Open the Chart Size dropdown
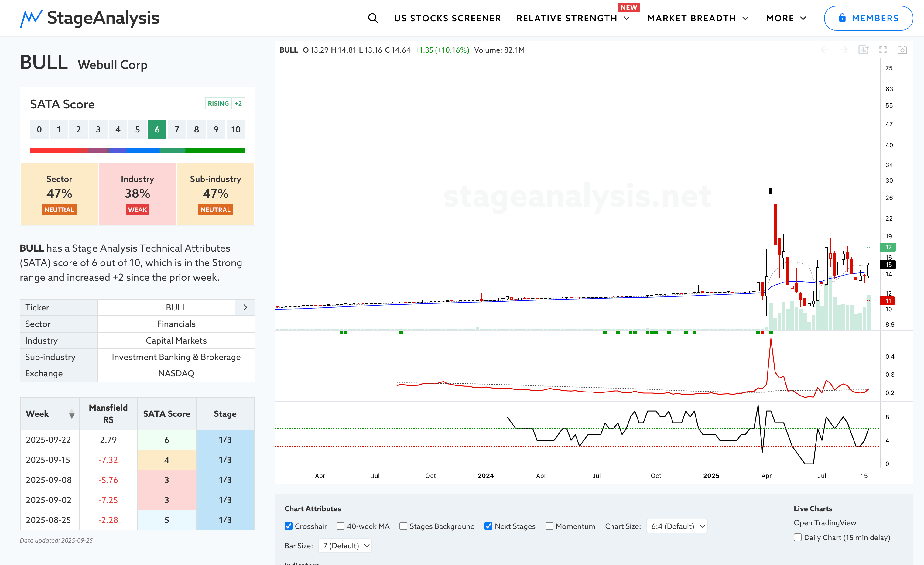Screen dimensions: 924x565 coord(677,526)
